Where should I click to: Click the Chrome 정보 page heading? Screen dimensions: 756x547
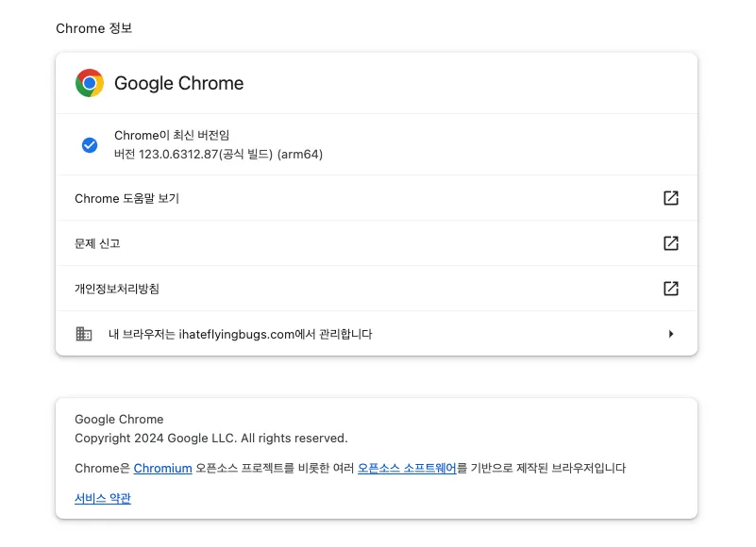(94, 28)
